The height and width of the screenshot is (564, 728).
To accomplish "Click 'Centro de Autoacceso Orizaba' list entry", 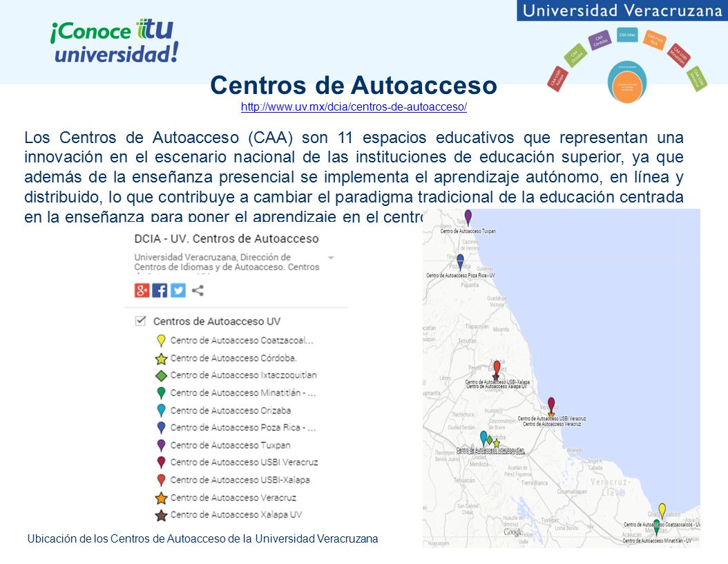I will coord(231,411).
